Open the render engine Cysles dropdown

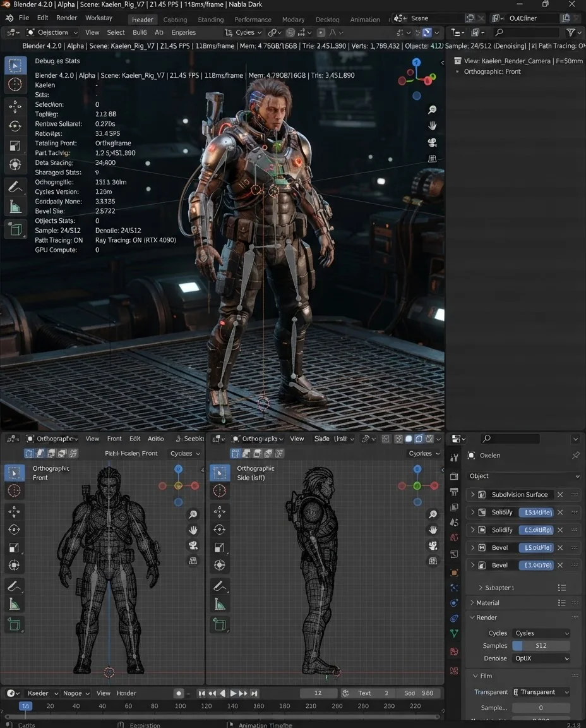(541, 633)
